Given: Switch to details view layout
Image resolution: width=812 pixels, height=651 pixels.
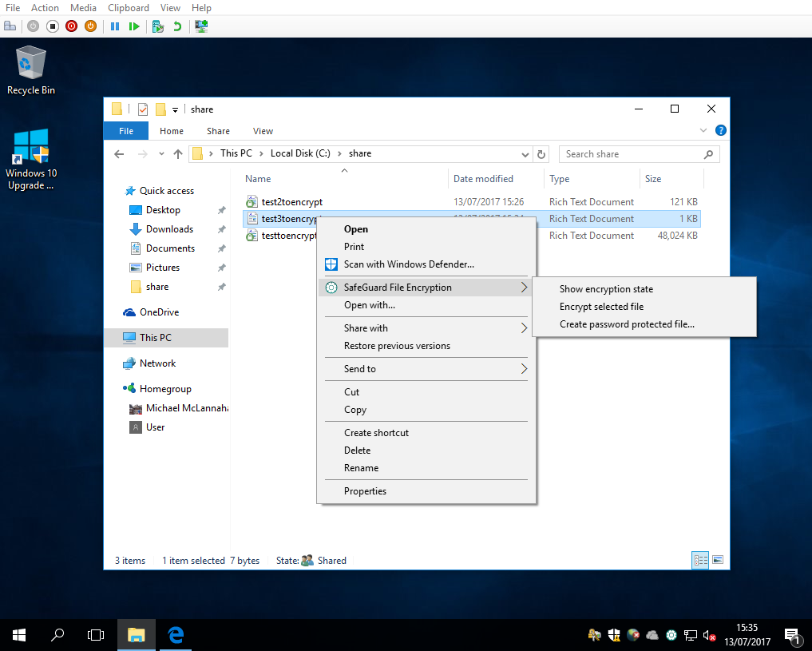Looking at the screenshot, I should click(700, 560).
